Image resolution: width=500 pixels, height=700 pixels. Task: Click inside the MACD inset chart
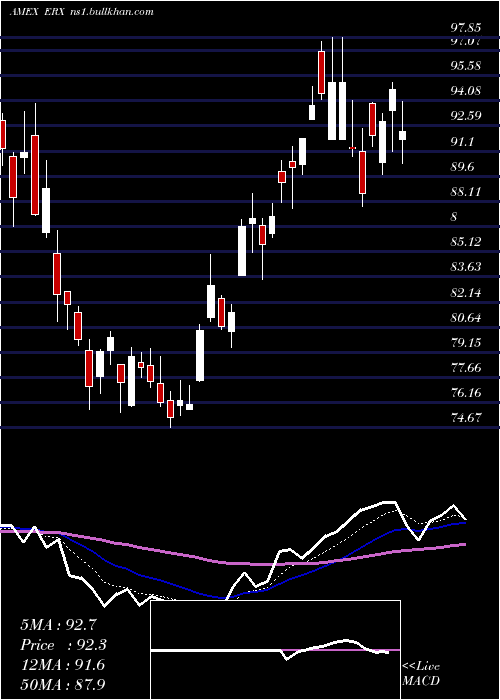tap(275, 650)
